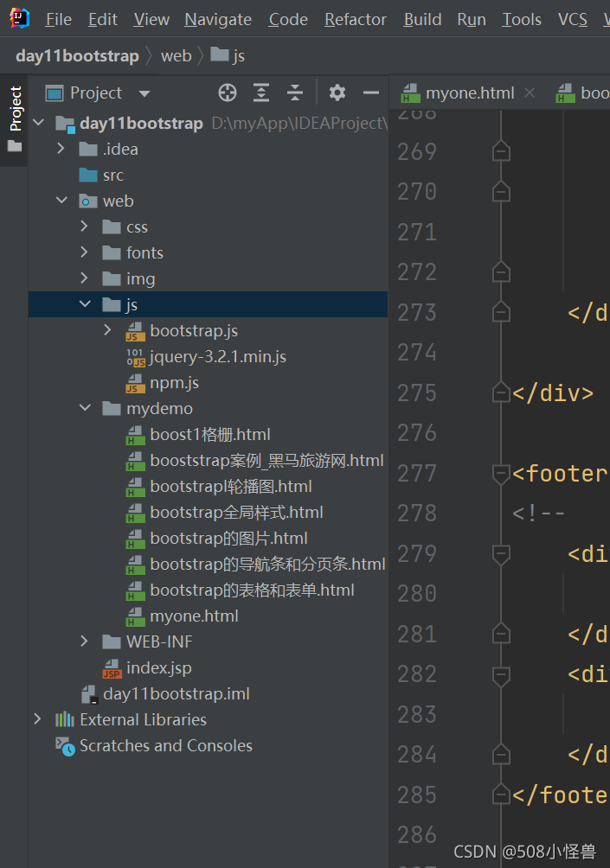Open the Build menu

tap(422, 19)
